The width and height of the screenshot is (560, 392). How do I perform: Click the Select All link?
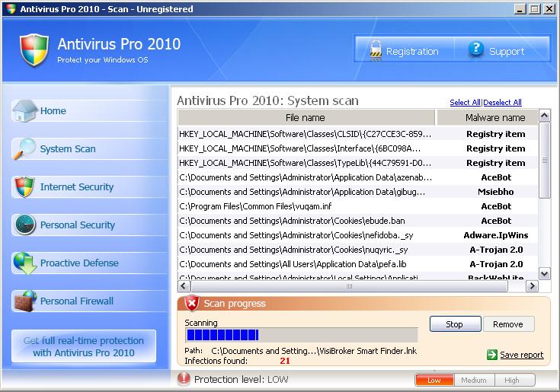[x=465, y=102]
